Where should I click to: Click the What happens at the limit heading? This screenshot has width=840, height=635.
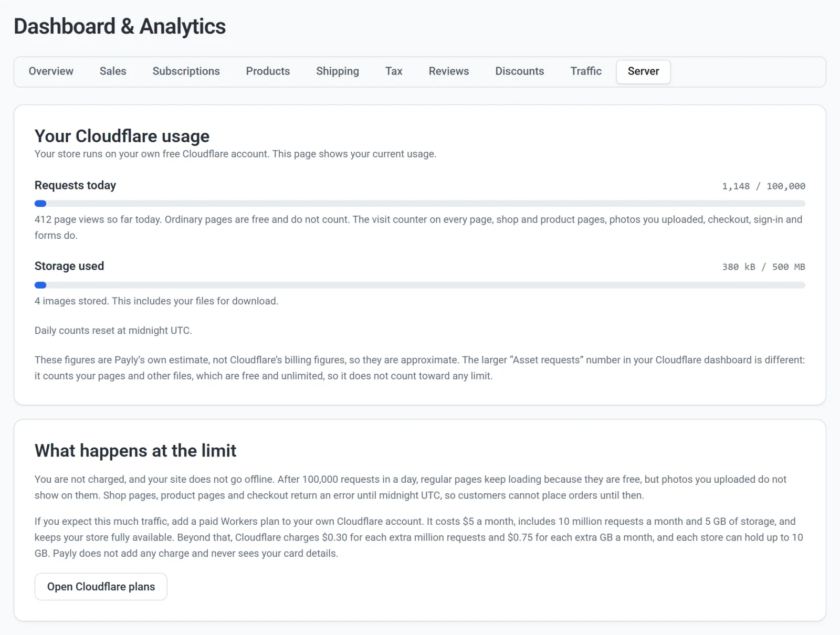point(135,451)
